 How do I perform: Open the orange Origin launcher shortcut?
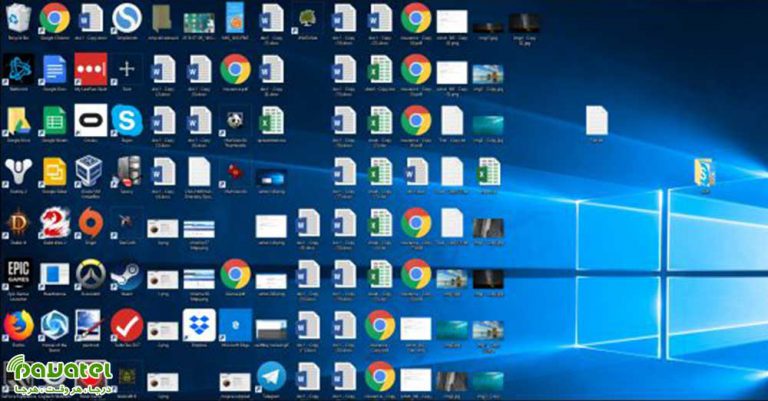pyautogui.click(x=91, y=223)
